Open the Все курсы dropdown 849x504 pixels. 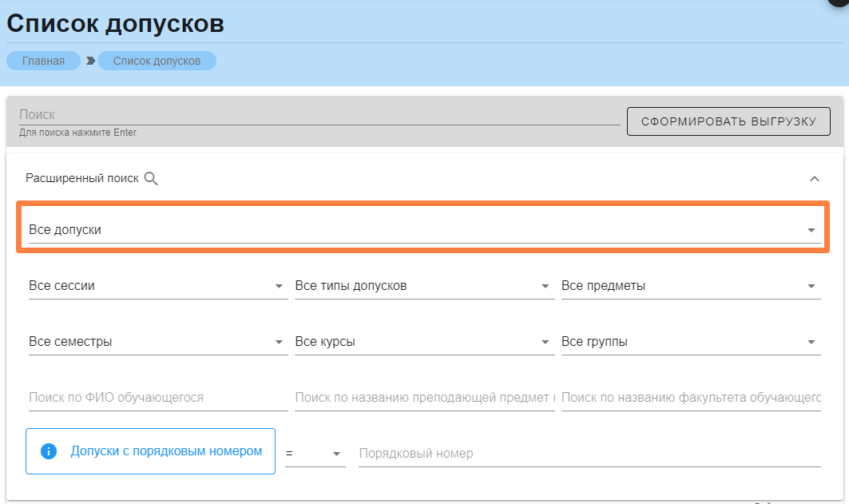coord(423,342)
